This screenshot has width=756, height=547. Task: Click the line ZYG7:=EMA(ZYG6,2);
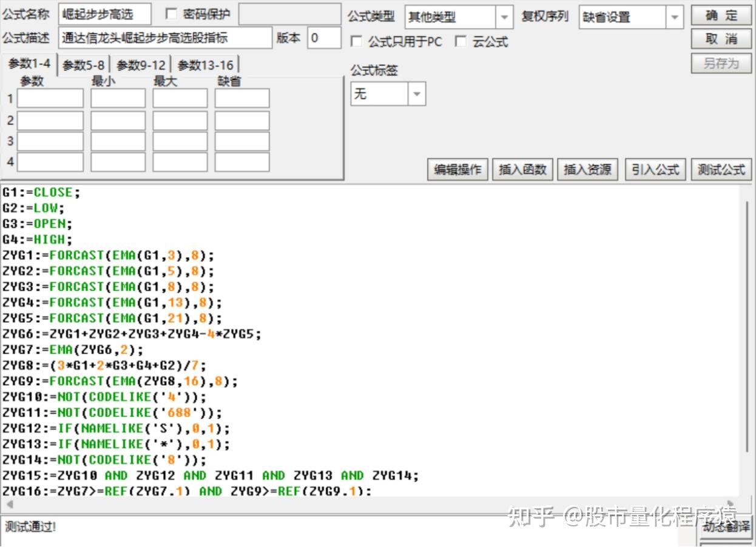[x=73, y=350]
